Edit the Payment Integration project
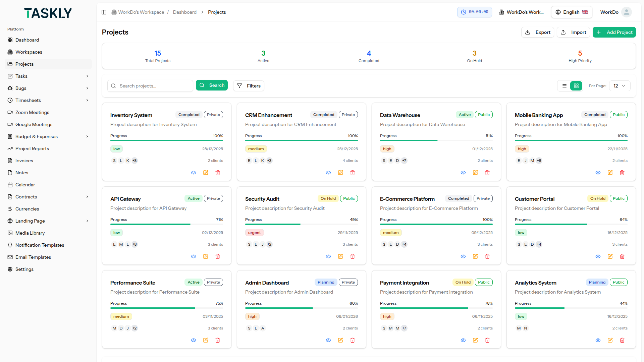The height and width of the screenshot is (362, 644). coord(475,340)
